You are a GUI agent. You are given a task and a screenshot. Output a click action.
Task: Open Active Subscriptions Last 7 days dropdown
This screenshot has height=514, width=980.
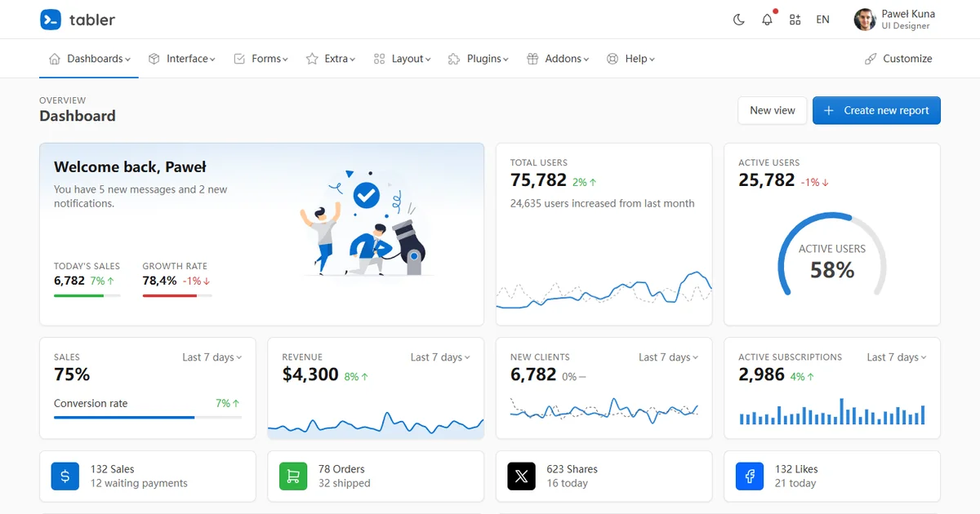pyautogui.click(x=897, y=357)
